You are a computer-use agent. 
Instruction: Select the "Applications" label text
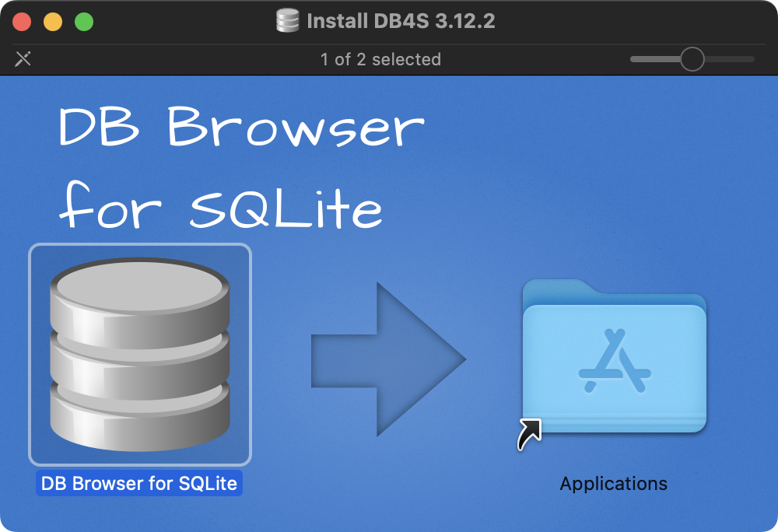coord(613,483)
